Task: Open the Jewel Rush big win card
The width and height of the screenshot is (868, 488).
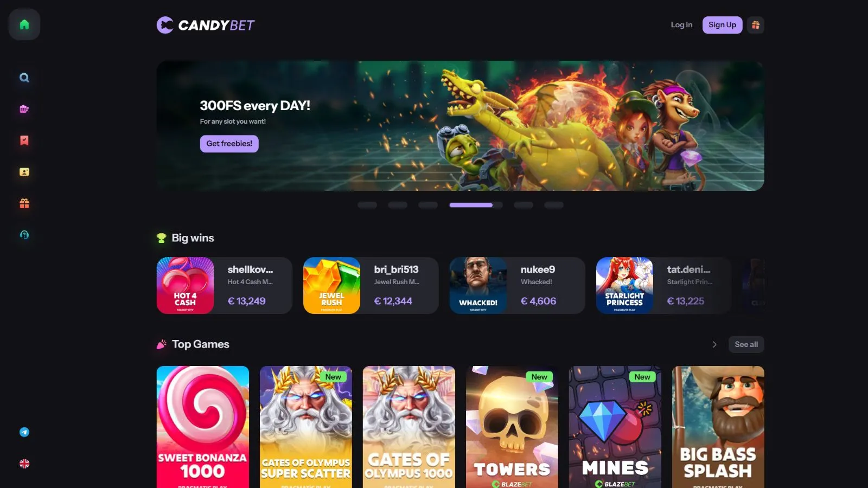Action: coord(371,285)
